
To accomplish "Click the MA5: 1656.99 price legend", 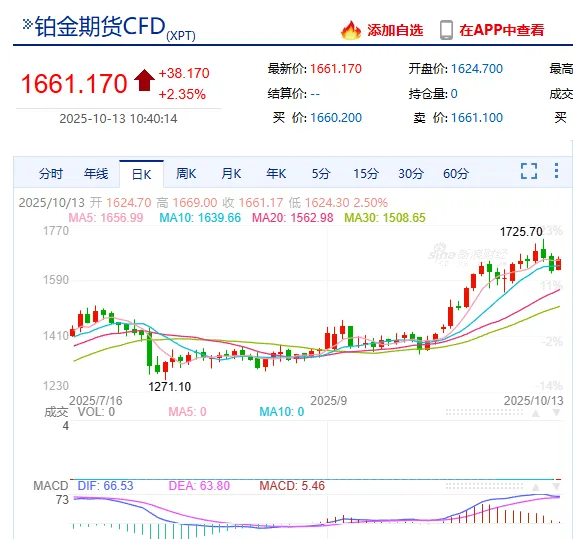I will pyautogui.click(x=106, y=217).
